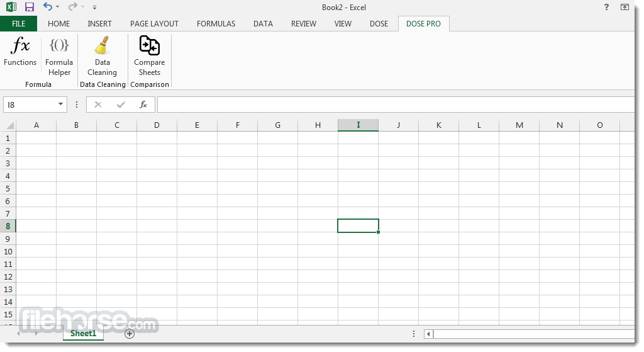Switch to the HOME tab
Screen dimensions: 644x352
pyautogui.click(x=58, y=24)
